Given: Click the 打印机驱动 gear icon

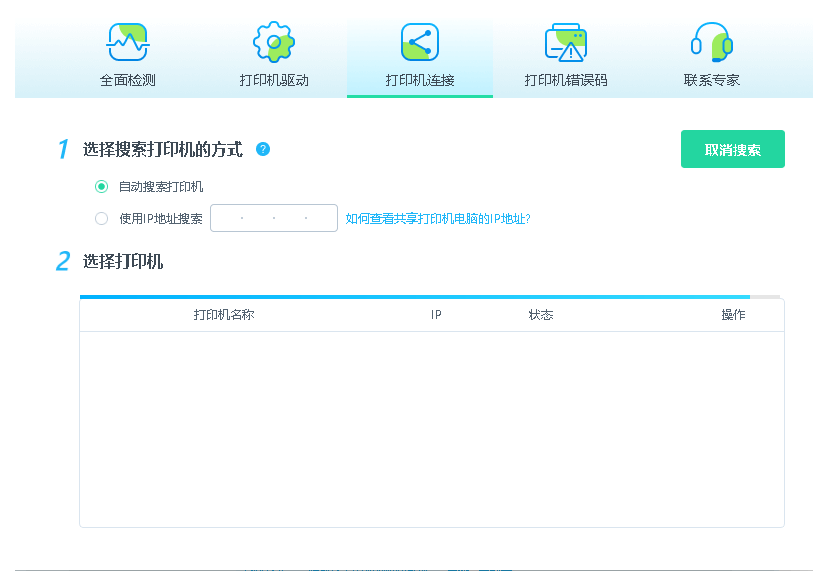Looking at the screenshot, I should click(273, 42).
